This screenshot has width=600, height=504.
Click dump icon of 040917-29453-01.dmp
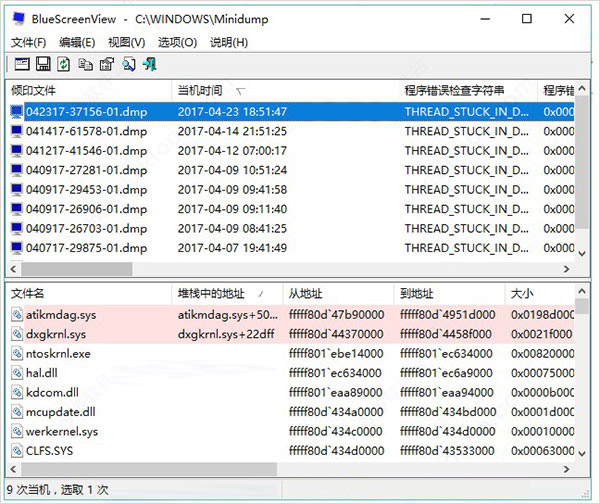(x=16, y=190)
